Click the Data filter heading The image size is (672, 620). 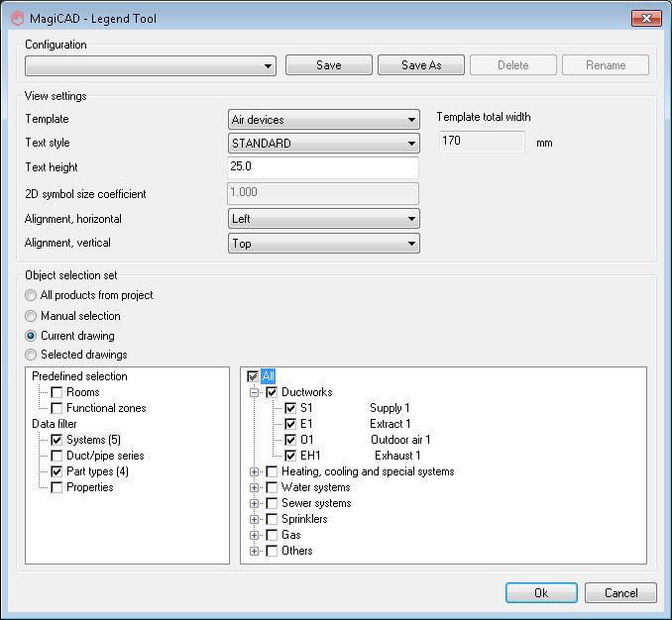tap(55, 424)
